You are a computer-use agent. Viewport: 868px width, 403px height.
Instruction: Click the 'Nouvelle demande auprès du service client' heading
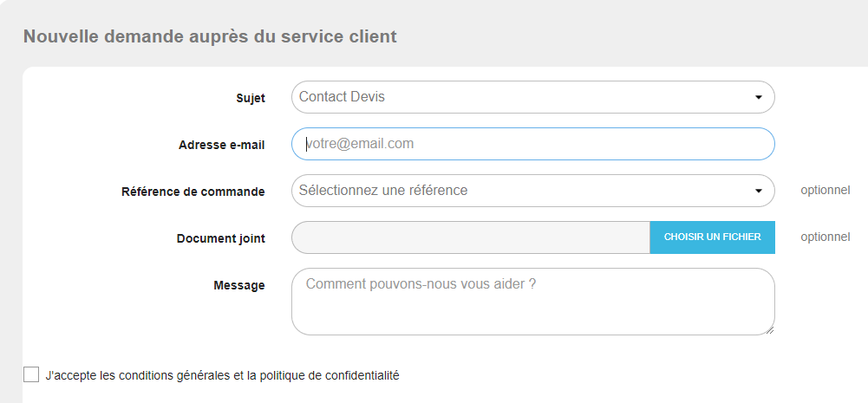(210, 36)
